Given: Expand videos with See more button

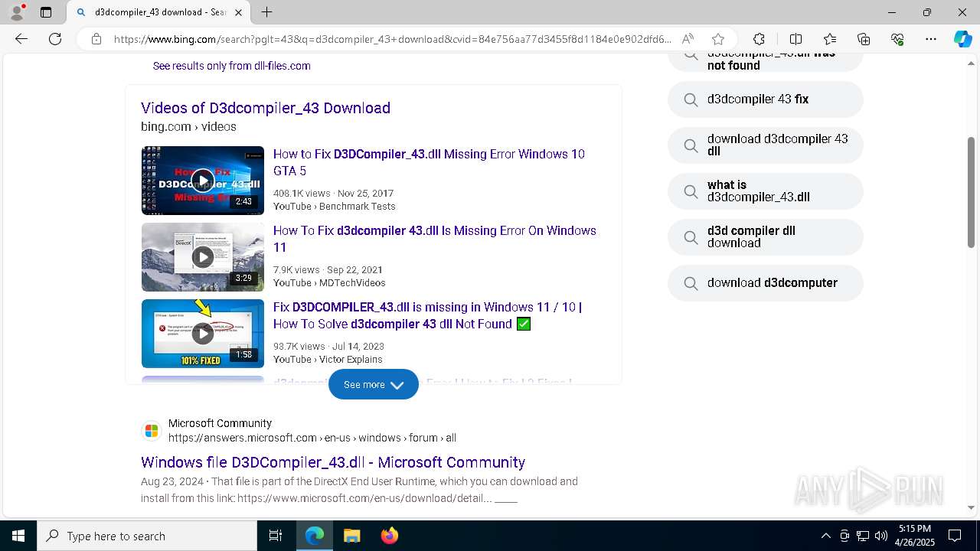Looking at the screenshot, I should [374, 384].
